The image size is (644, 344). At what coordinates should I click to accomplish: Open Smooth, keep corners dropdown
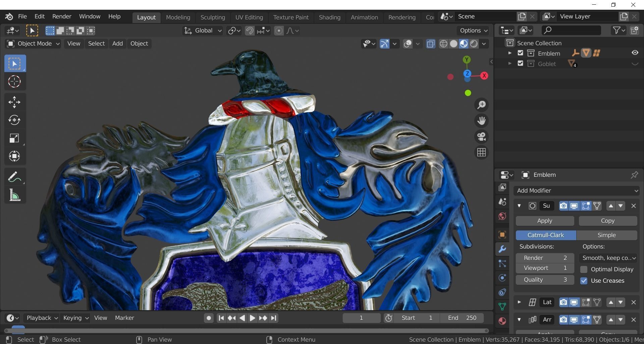(x=608, y=258)
